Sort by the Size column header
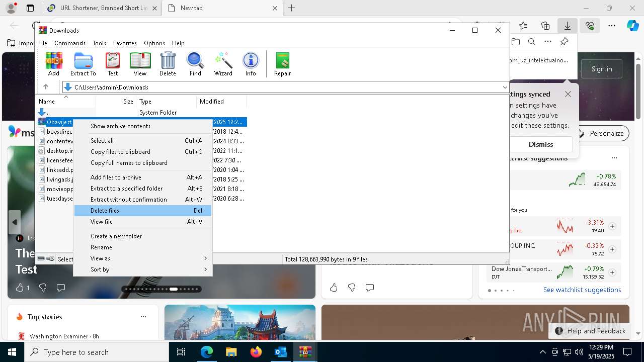 116,102
